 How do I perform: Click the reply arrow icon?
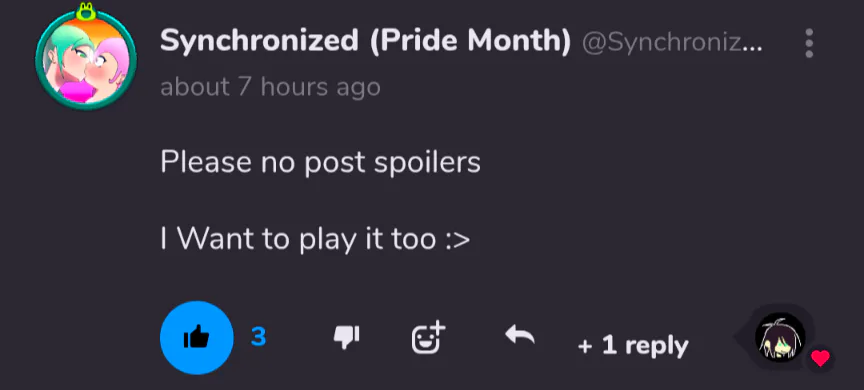(x=520, y=335)
